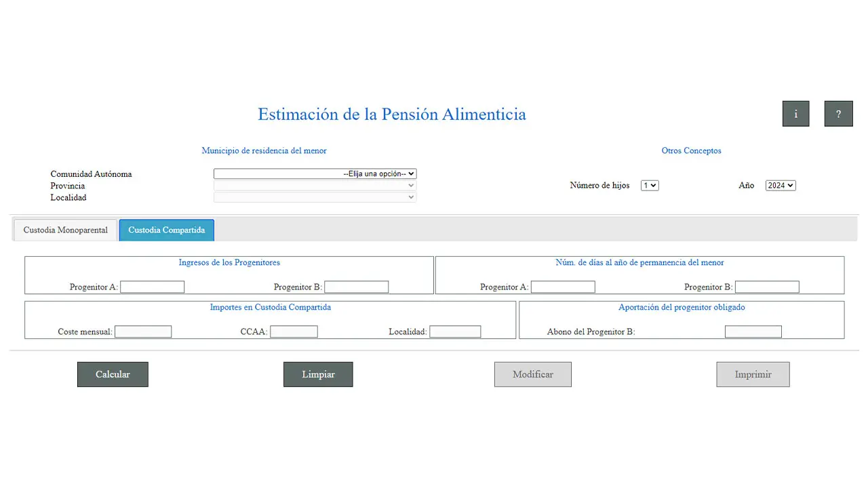Select the Progenitor A days of stay field
Viewport: 868px width, 488px height.
[563, 286]
